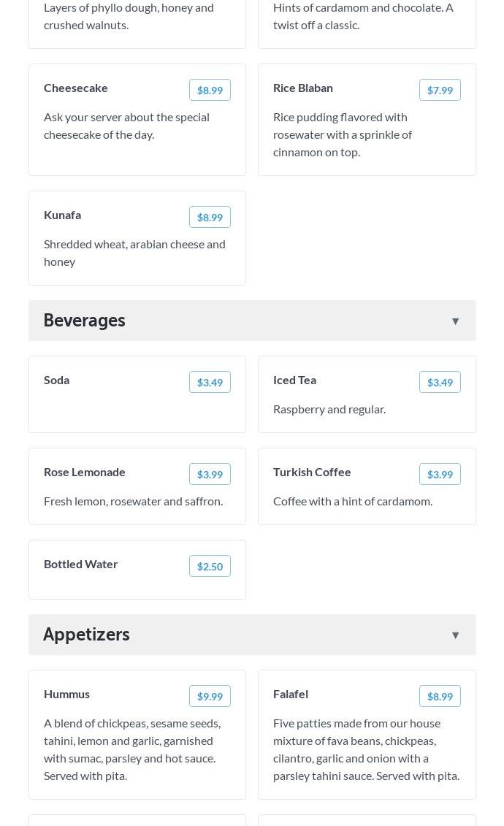Click the Soda $3.49 price tag
504x826 pixels.
tap(210, 382)
